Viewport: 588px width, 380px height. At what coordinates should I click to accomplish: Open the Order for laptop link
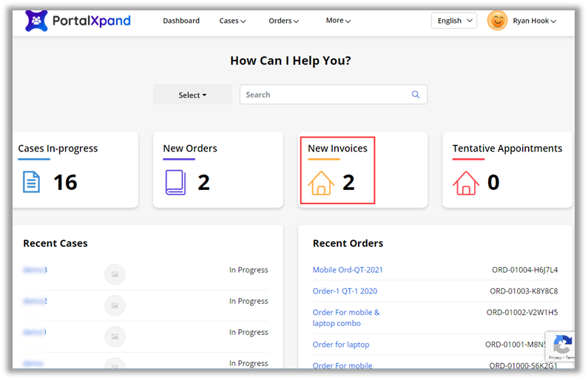tap(341, 345)
